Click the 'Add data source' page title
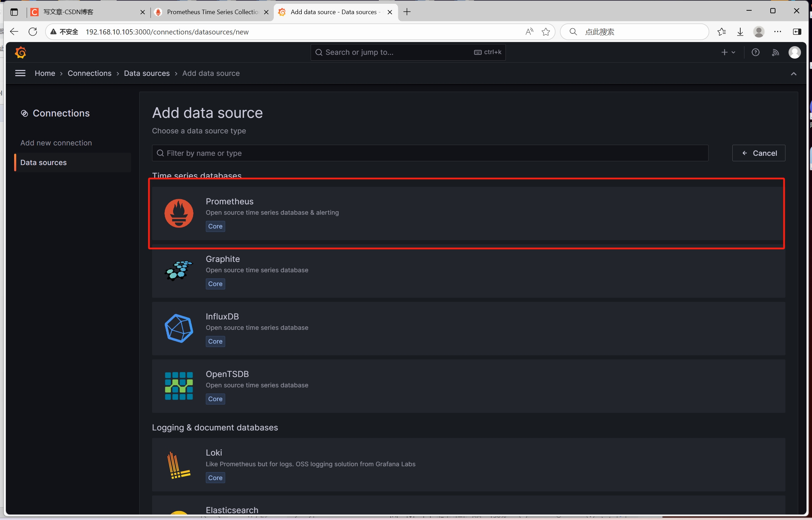 tap(207, 113)
